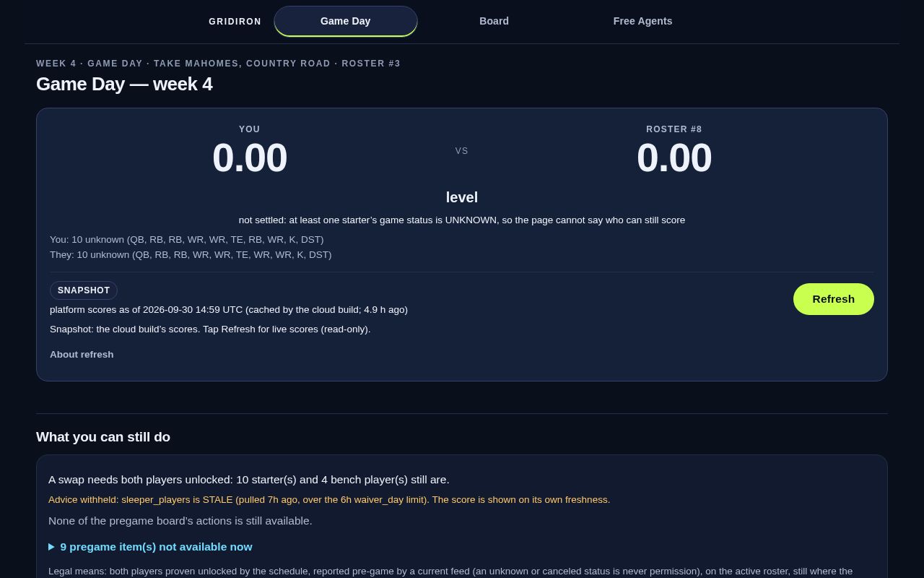Click the 'They: 10 unknown' starters line
Screen dimensions: 924x578
191,255
